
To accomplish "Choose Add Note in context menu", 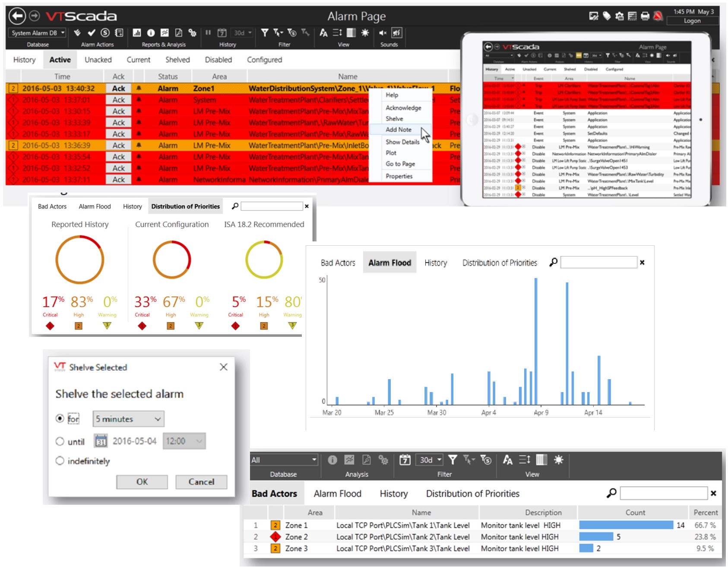I will (x=399, y=130).
